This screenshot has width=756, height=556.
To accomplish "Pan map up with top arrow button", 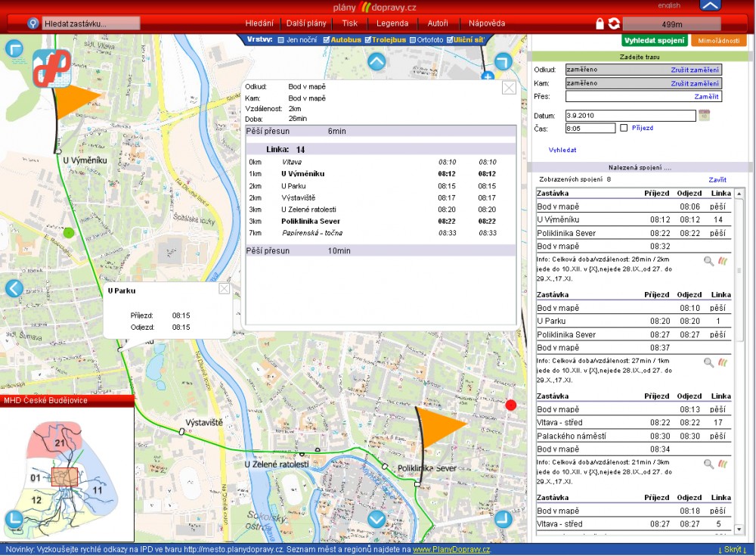I will [376, 62].
